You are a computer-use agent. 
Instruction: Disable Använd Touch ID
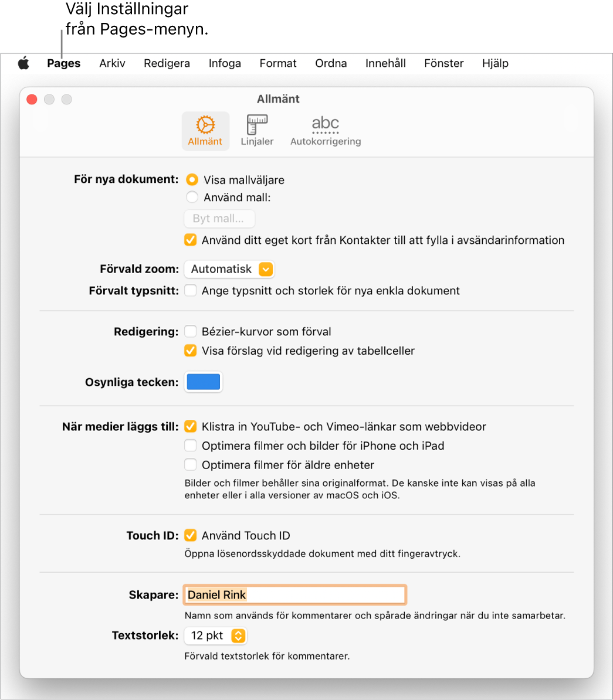click(x=190, y=535)
